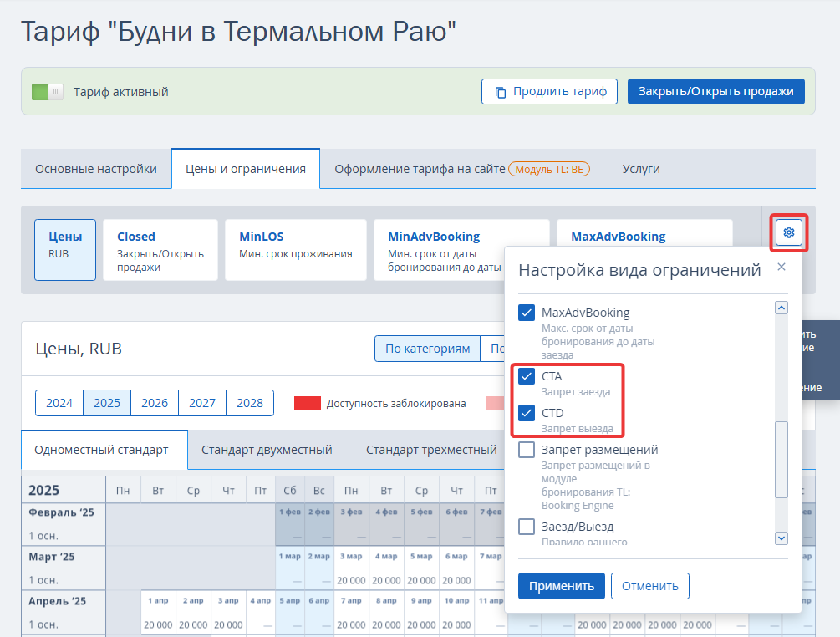Uncheck the MaxAdvBooking checkbox

(526, 313)
